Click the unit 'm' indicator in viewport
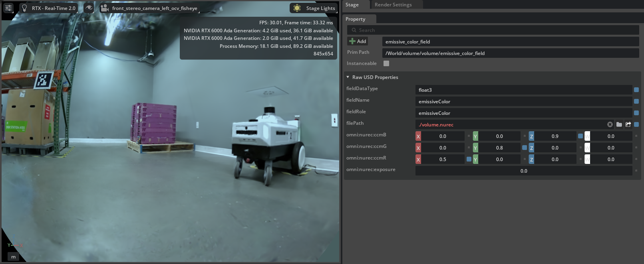The image size is (644, 264). (13, 257)
